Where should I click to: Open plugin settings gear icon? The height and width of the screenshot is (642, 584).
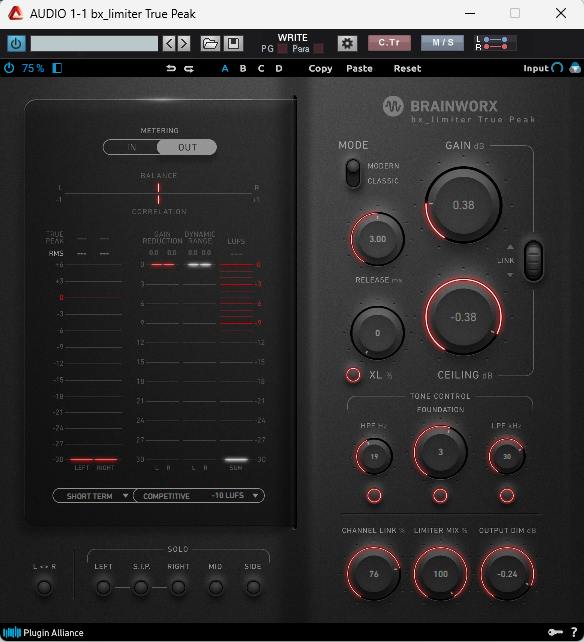[x=347, y=43]
